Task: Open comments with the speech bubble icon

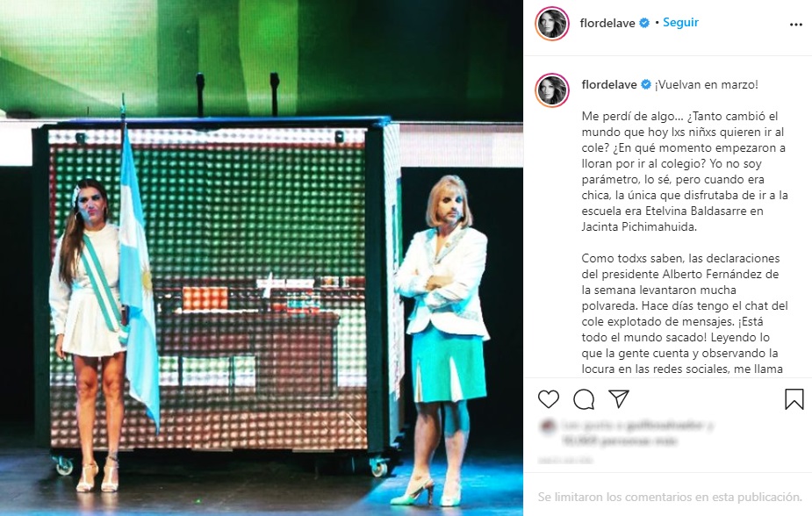Action: click(584, 399)
